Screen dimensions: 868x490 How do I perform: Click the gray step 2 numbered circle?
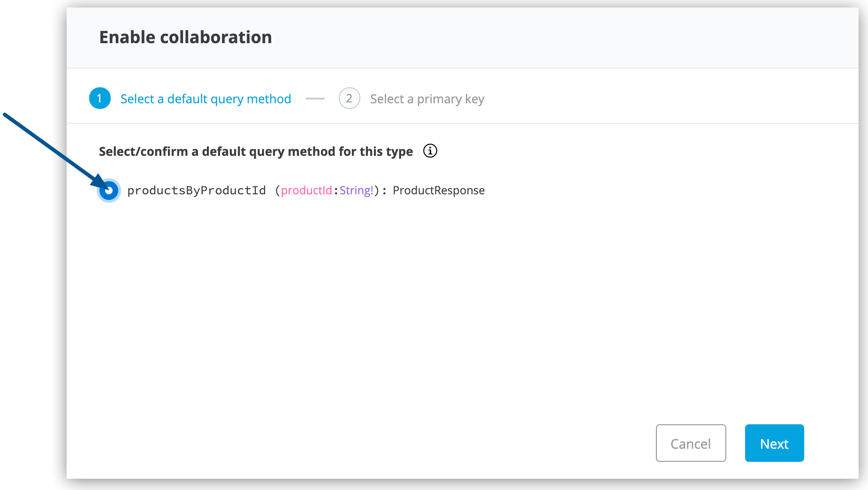pyautogui.click(x=349, y=98)
